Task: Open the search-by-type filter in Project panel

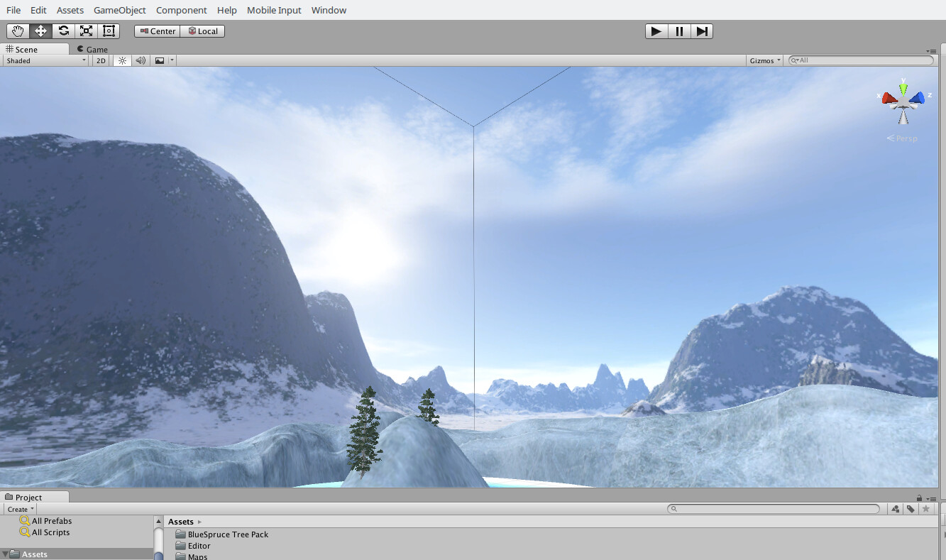Action: pyautogui.click(x=895, y=508)
